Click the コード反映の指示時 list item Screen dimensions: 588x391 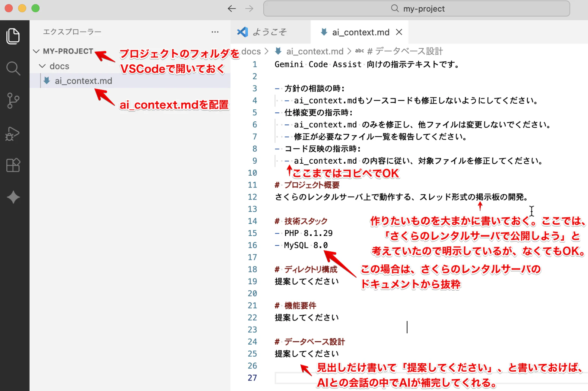[x=318, y=149]
